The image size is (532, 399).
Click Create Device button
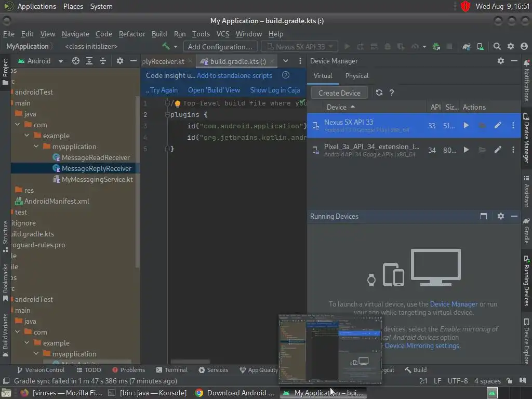click(339, 92)
